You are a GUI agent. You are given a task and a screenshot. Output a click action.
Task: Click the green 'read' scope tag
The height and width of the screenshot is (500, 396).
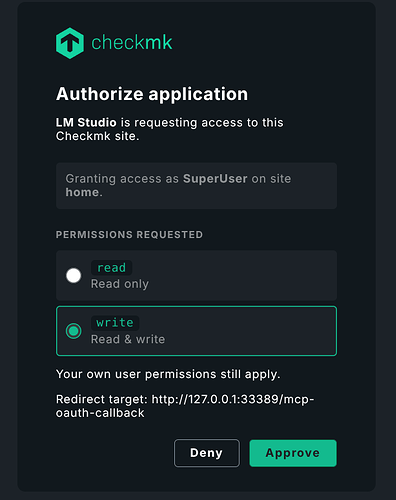(111, 268)
